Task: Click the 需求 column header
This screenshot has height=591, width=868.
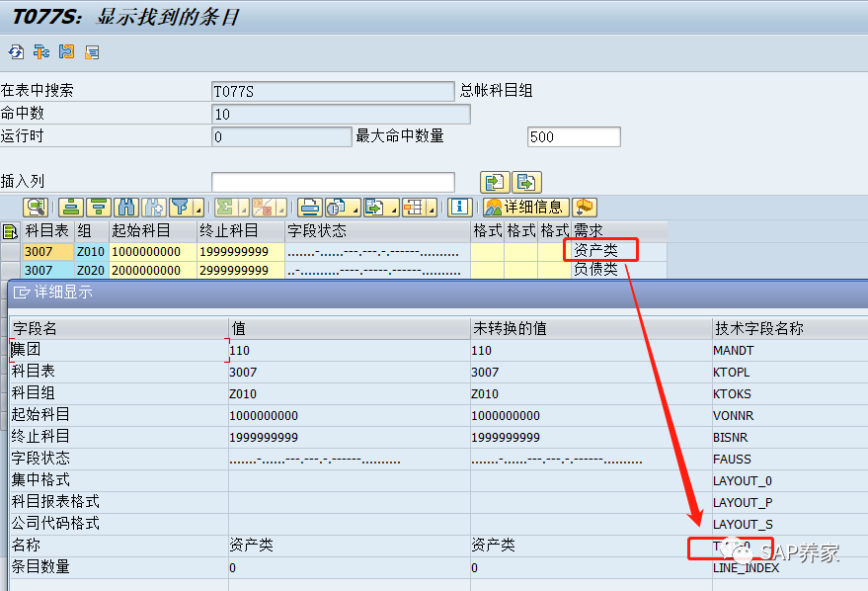Action: click(619, 231)
